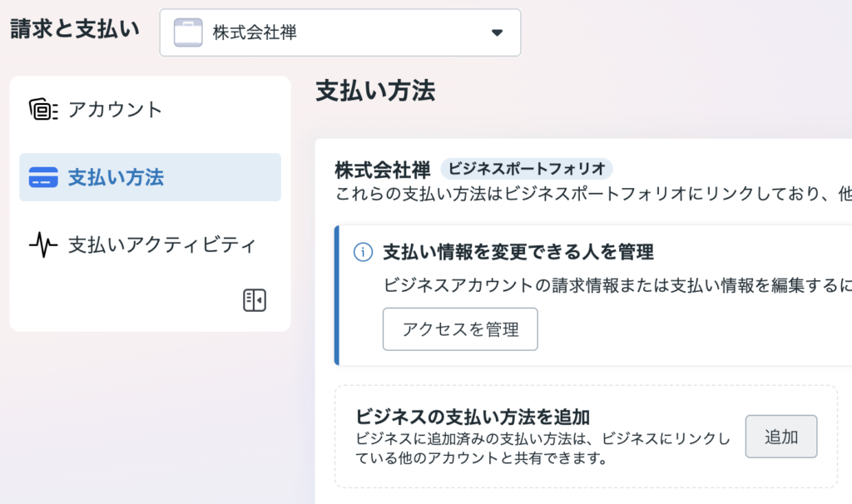Click the アカウント icon in sidebar
The width and height of the screenshot is (852, 504).
click(42, 110)
